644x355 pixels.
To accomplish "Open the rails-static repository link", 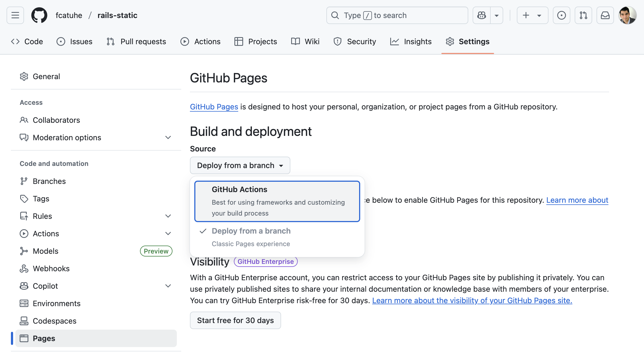I will [x=117, y=15].
